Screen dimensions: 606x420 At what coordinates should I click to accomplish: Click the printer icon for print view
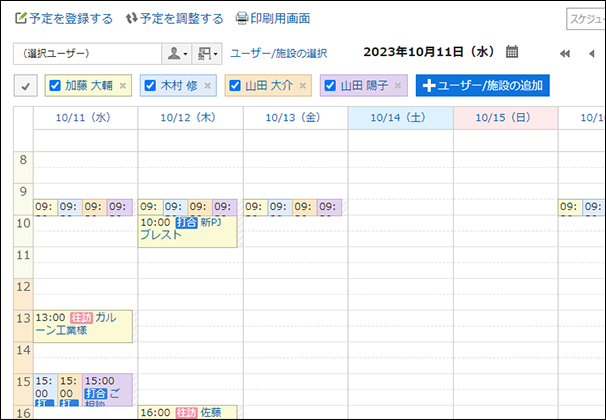(242, 18)
